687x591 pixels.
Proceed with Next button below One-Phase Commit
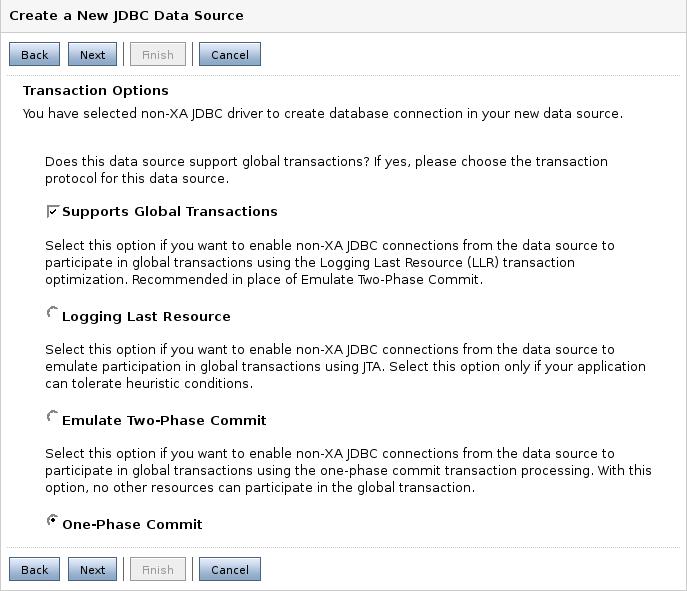[92, 569]
